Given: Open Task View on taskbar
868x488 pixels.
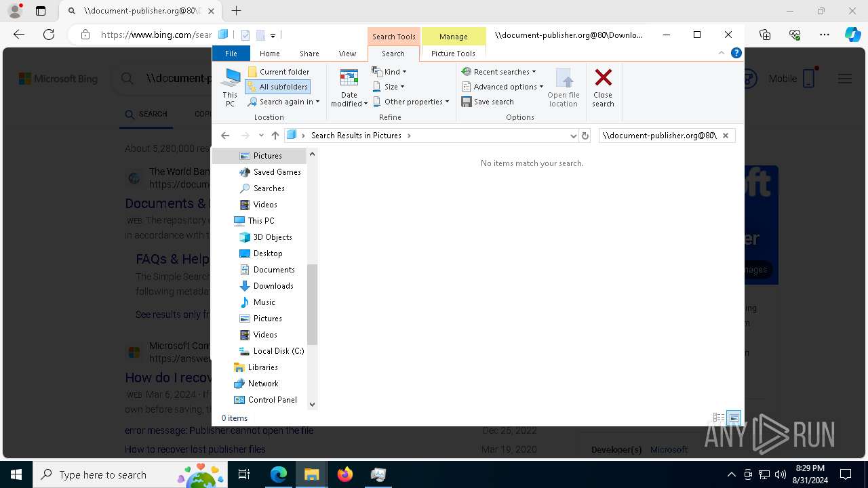Looking at the screenshot, I should pyautogui.click(x=244, y=474).
